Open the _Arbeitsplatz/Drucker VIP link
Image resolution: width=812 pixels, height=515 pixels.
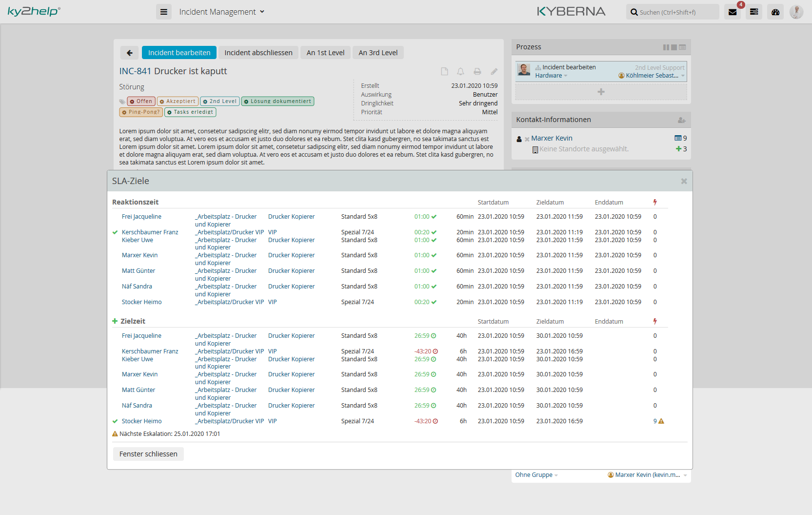[229, 232]
